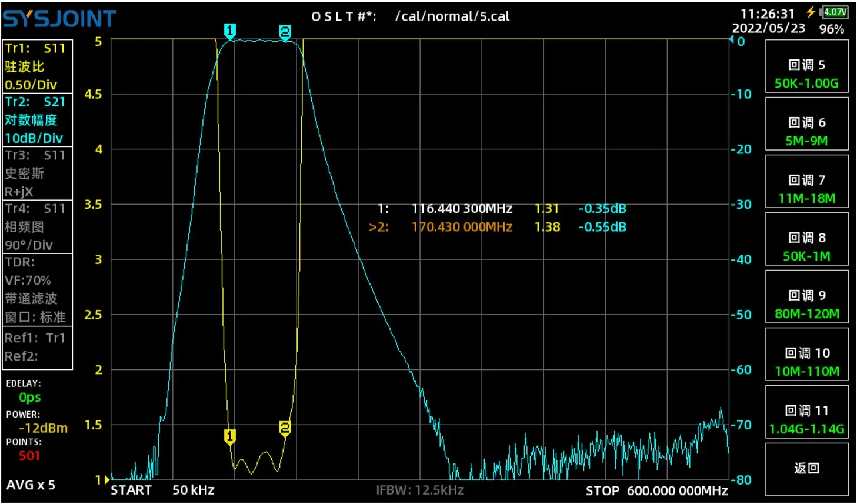Click marker 2 SWR value 1.38
The height and width of the screenshot is (504, 857).
(x=547, y=227)
